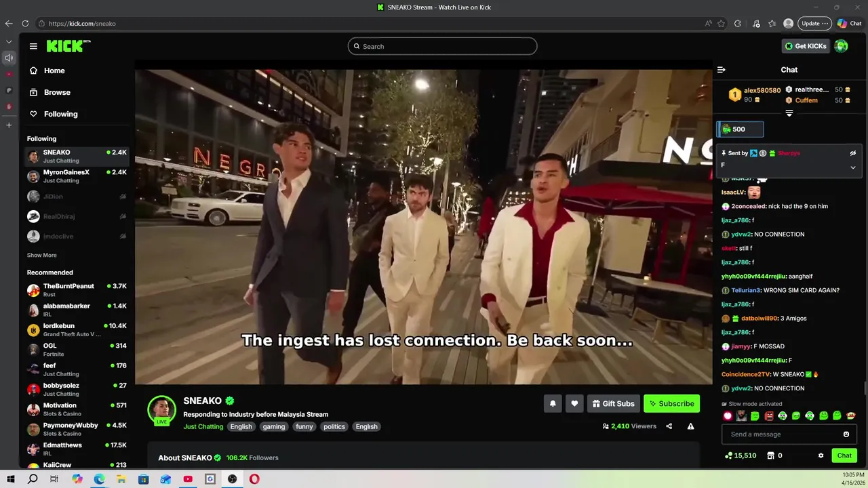Viewport: 868px width, 488px height.
Task: Open the hamburger menu beside the Kick logo
Action: click(33, 46)
